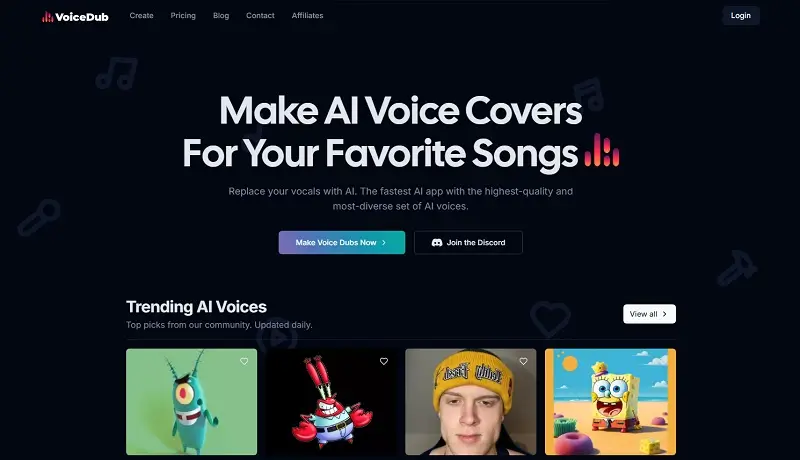800x460 pixels.
Task: Select the SpongeBob voice thumbnail
Action: tap(610, 402)
